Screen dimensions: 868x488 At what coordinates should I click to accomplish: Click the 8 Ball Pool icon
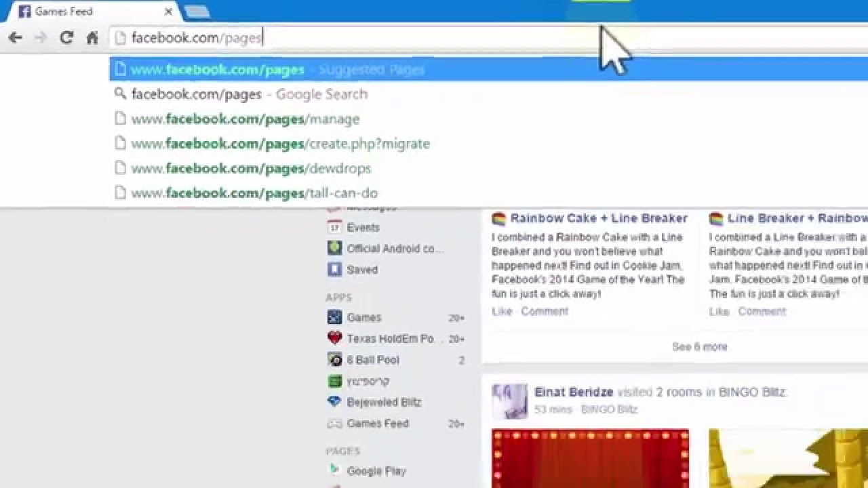(x=334, y=360)
